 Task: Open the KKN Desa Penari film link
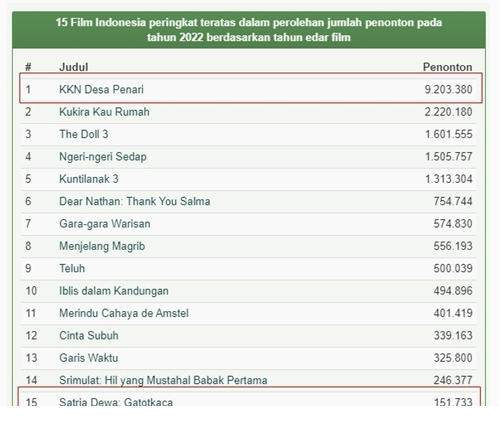101,89
